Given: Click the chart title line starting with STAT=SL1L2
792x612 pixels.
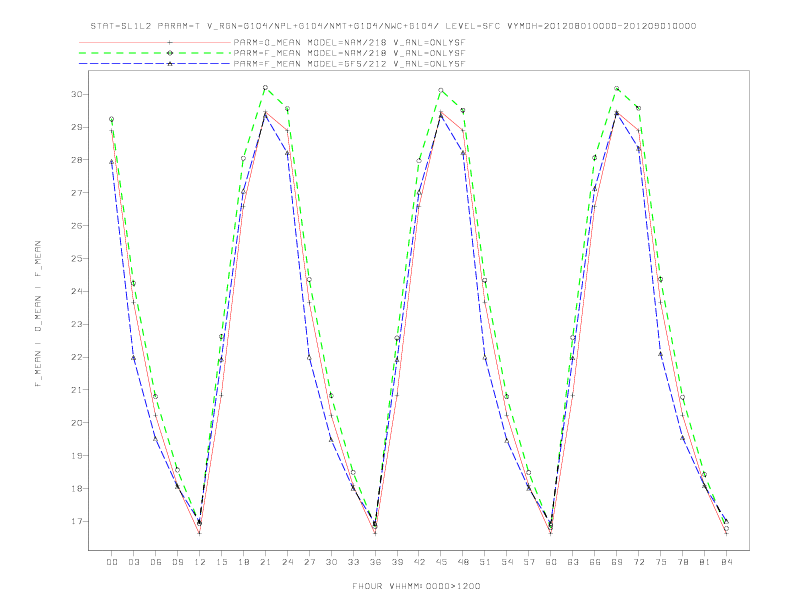Looking at the screenshot, I should click(x=393, y=26).
